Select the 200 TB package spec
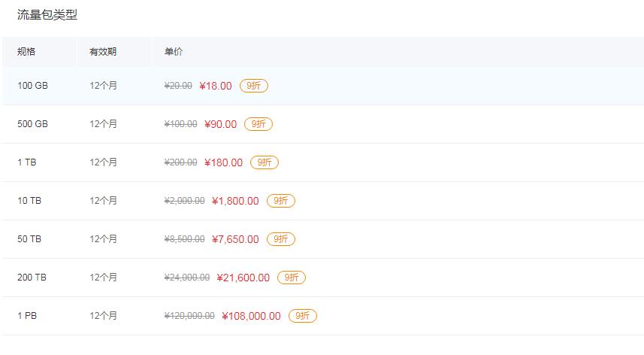This screenshot has width=644, height=355. click(x=32, y=278)
